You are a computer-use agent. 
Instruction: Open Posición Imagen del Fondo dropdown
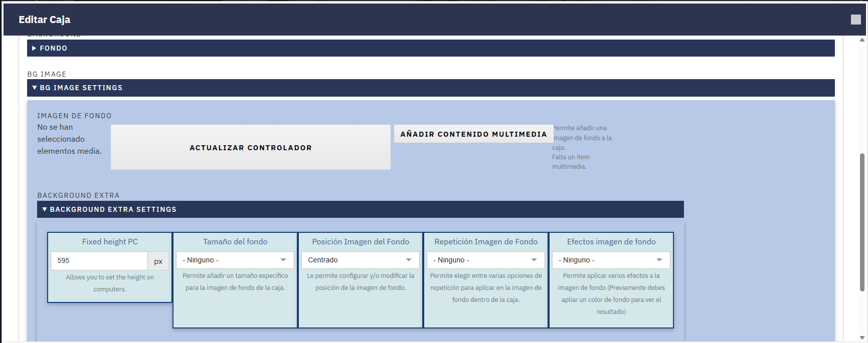coord(361,260)
